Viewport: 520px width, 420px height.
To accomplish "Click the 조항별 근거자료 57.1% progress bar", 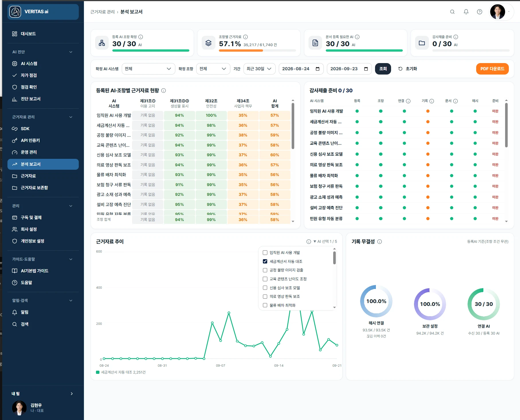I will click(x=257, y=51).
